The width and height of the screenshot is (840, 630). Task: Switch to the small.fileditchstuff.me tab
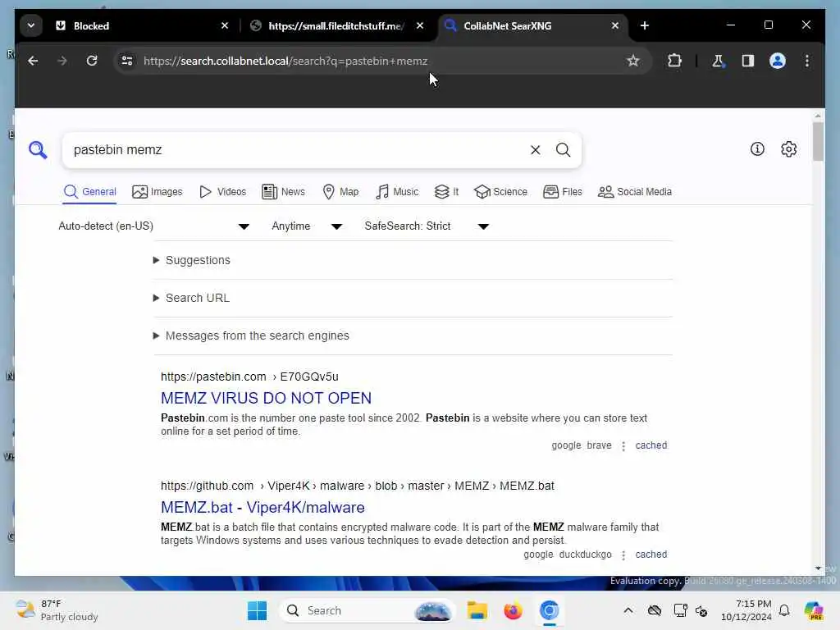[336, 25]
